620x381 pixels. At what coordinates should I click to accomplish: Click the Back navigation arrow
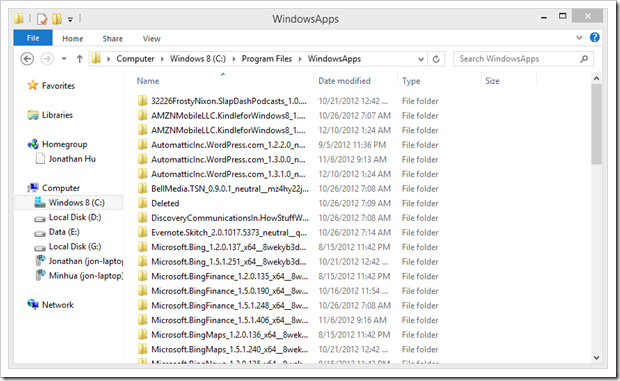point(27,59)
